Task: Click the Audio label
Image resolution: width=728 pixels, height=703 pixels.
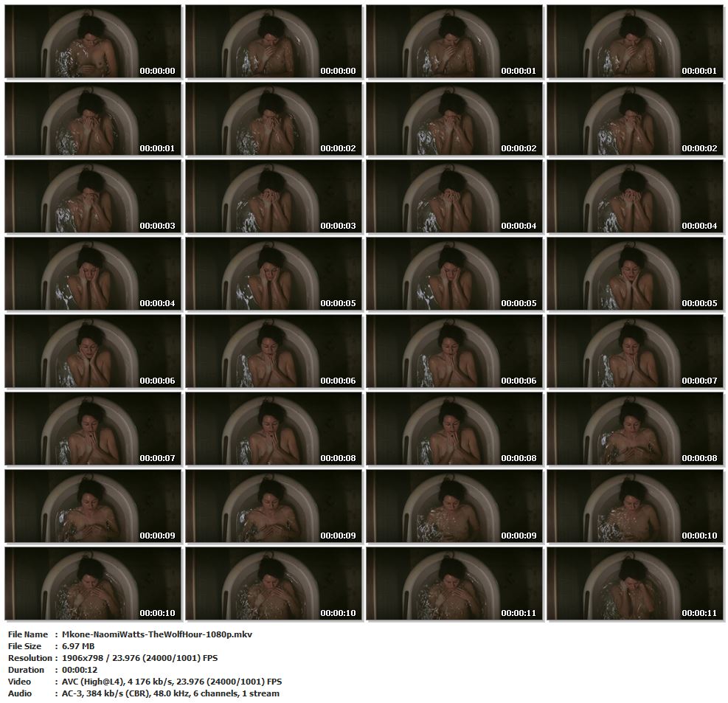Action: pyautogui.click(x=20, y=693)
